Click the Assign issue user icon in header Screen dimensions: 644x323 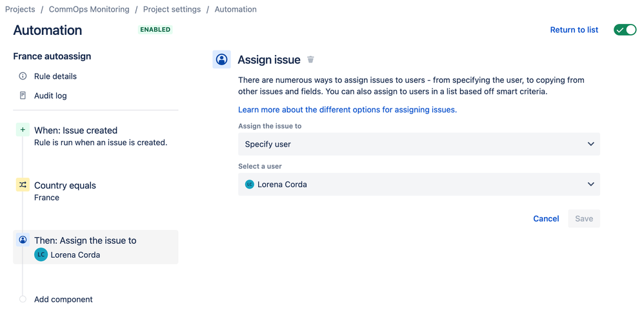coord(222,59)
